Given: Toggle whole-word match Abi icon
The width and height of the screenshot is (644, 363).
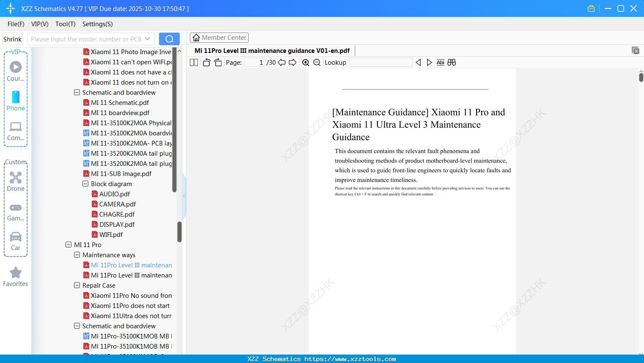Looking at the screenshot, I should (440, 63).
